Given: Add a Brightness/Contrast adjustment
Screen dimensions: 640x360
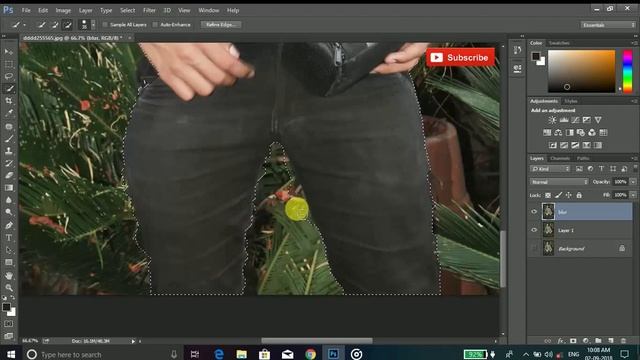Looking at the screenshot, I should pyautogui.click(x=552, y=120).
